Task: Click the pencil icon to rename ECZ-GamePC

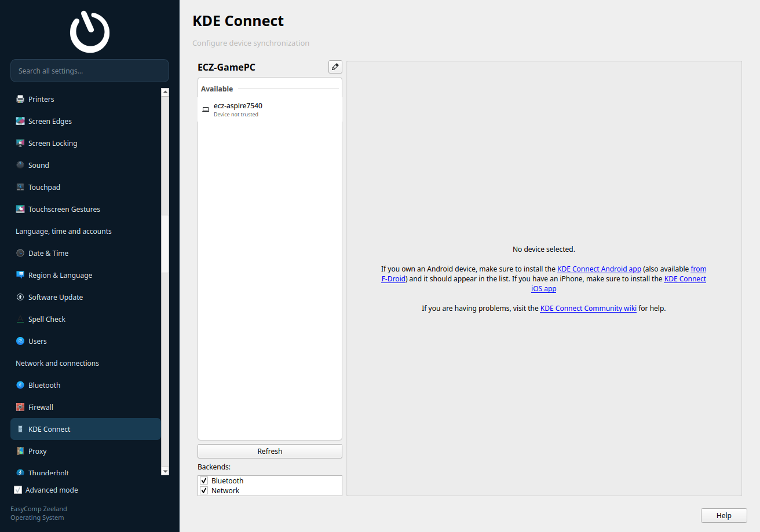Action: (x=335, y=67)
